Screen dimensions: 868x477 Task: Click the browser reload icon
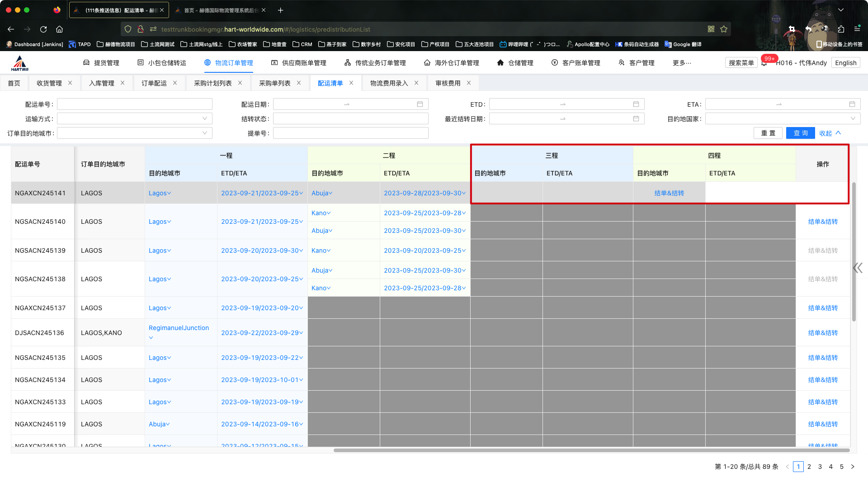(x=43, y=29)
